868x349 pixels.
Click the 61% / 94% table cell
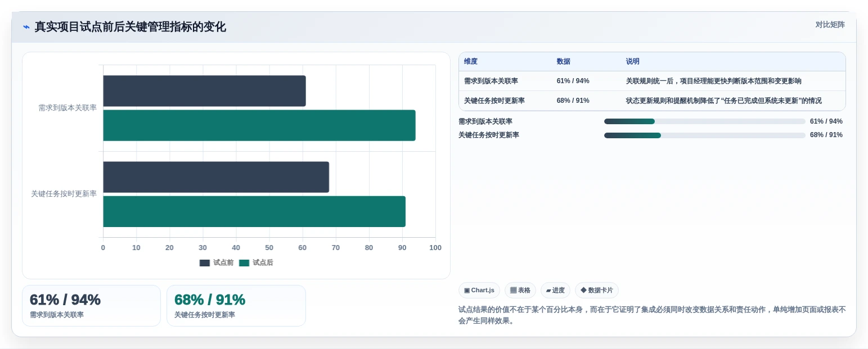tap(573, 81)
